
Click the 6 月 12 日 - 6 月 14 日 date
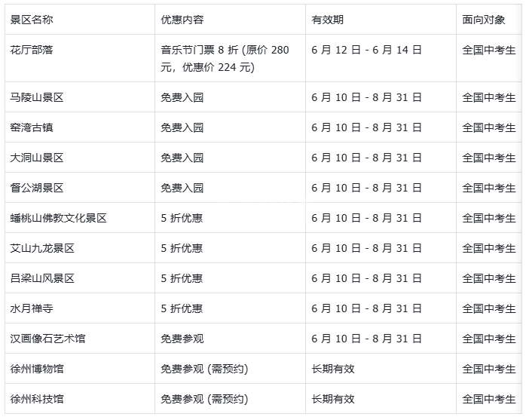click(366, 50)
